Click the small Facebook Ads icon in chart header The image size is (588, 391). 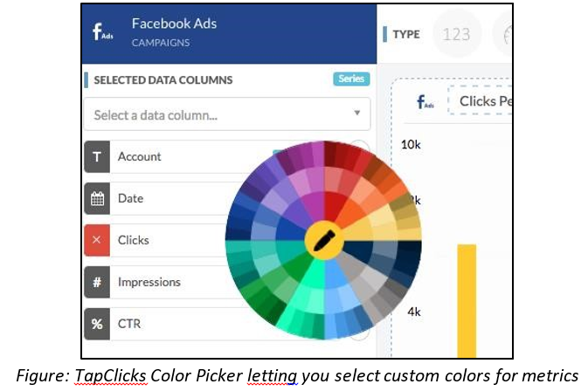click(425, 101)
